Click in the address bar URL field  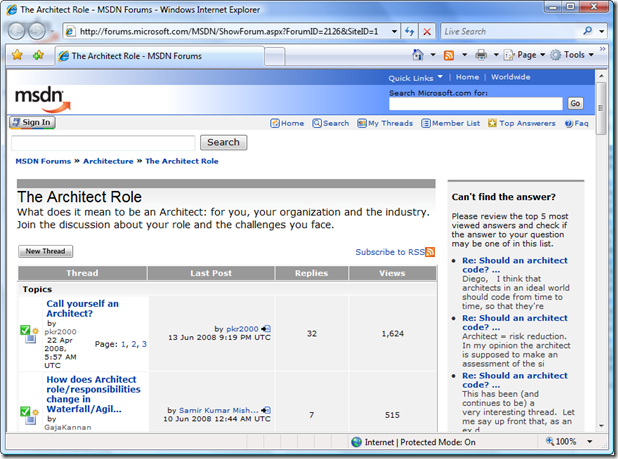[229, 32]
